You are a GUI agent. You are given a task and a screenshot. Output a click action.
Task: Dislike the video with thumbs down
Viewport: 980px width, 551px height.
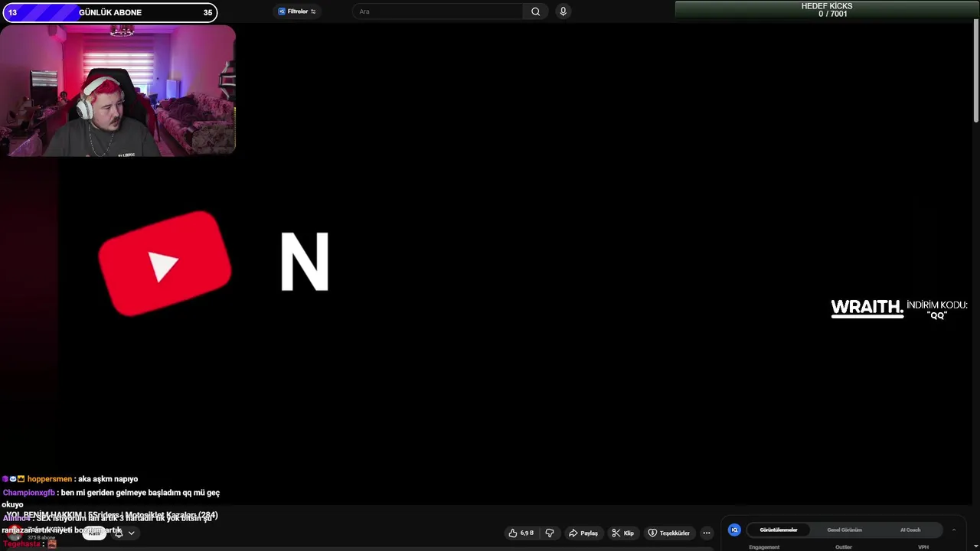click(549, 533)
